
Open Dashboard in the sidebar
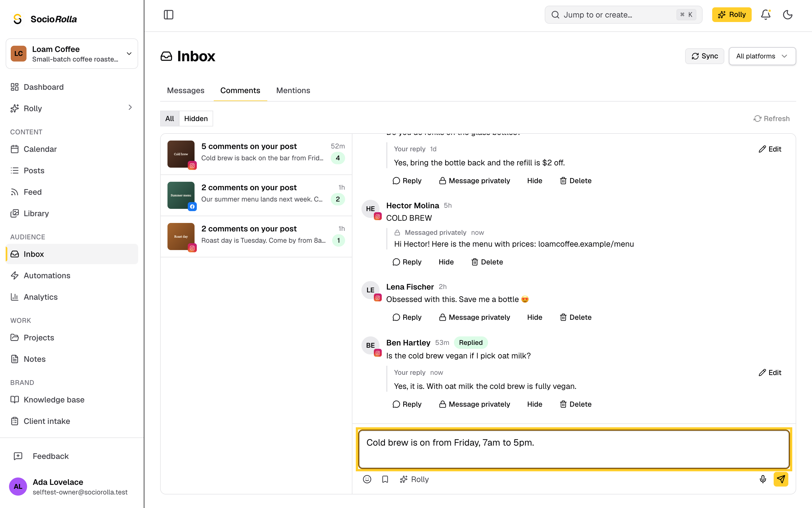tap(72, 87)
